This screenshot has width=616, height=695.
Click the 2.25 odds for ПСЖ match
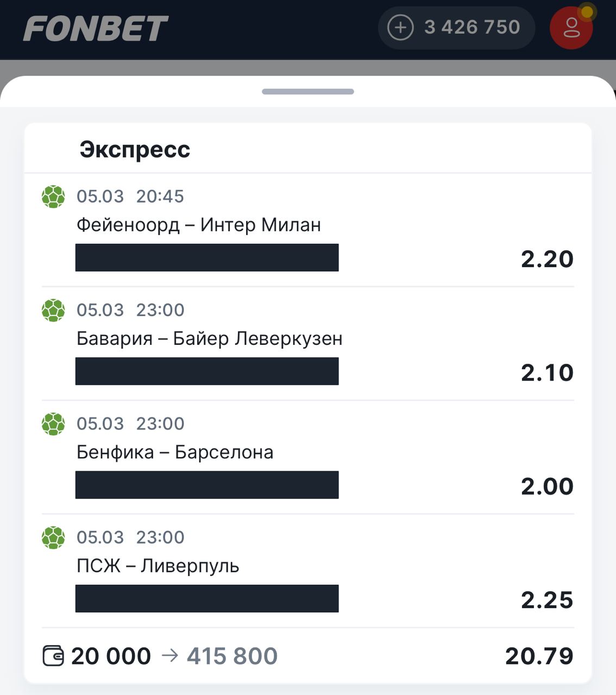click(x=547, y=600)
